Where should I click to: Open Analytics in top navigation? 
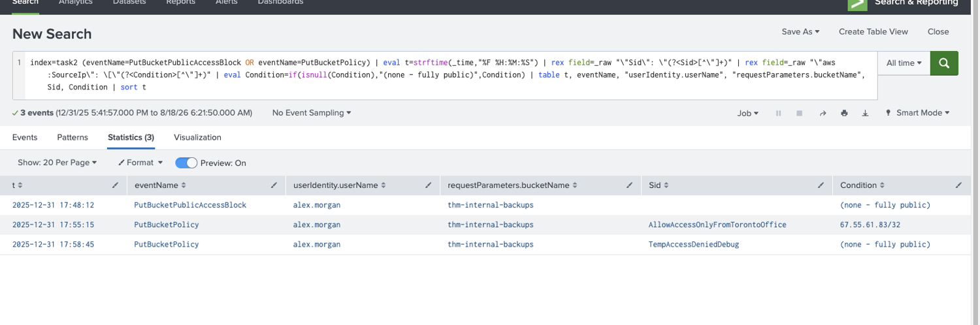[x=76, y=3]
